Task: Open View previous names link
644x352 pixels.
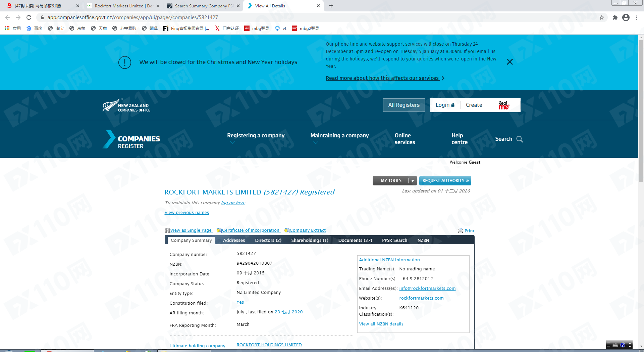Action: (x=187, y=213)
